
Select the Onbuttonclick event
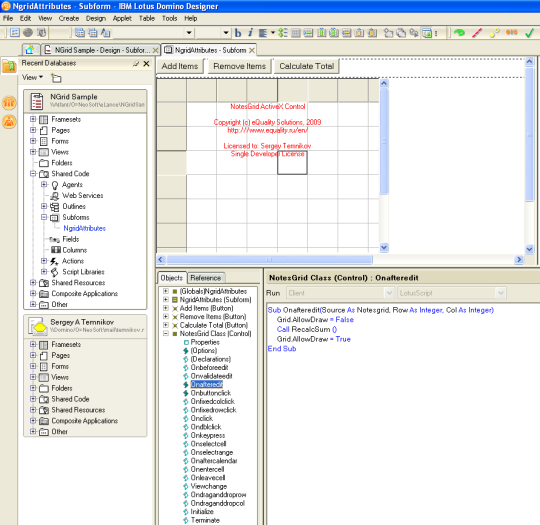211,393
